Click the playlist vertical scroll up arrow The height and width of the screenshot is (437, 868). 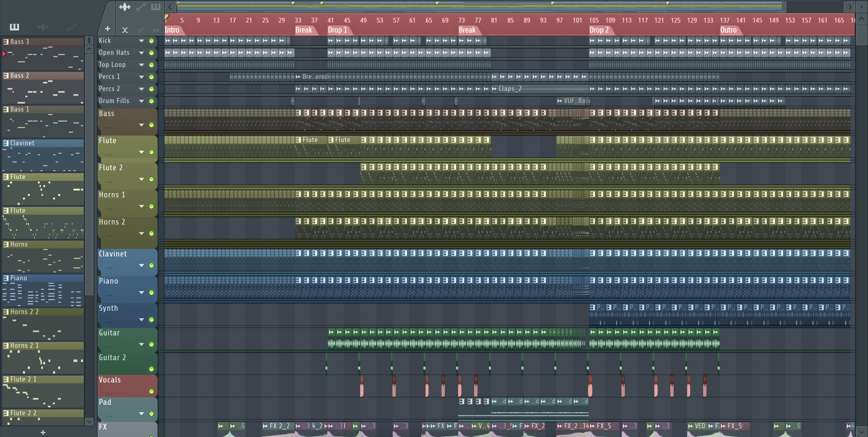[861, 19]
